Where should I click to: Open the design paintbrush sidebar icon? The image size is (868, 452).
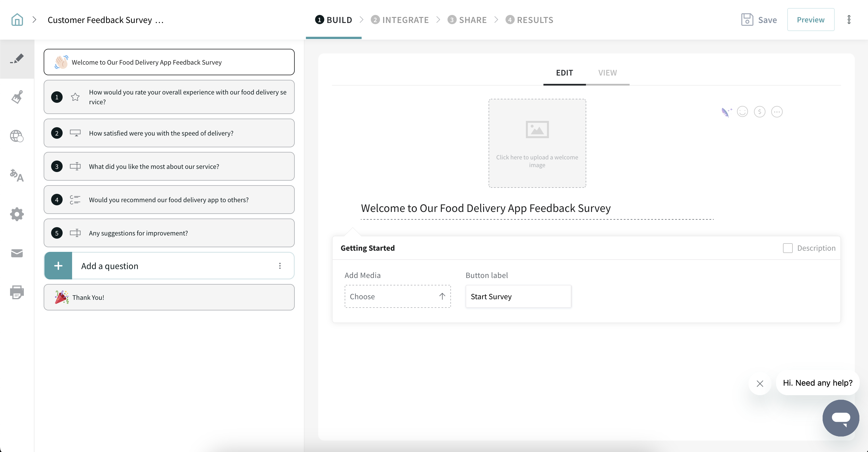[17, 97]
